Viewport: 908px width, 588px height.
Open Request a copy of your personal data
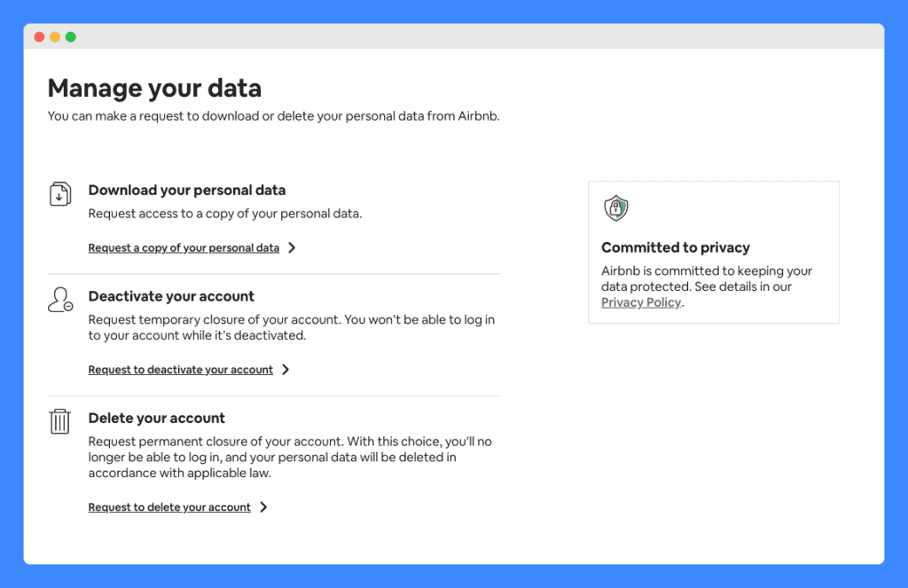click(184, 248)
